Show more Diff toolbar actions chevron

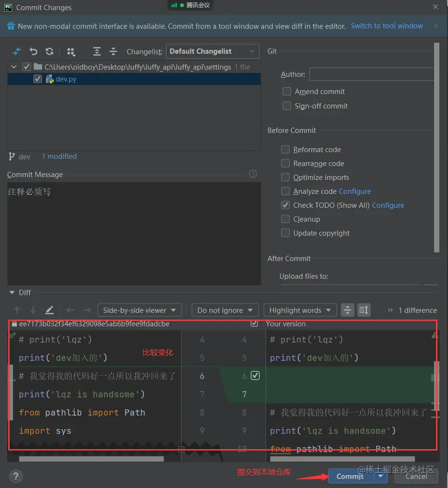tap(390, 310)
